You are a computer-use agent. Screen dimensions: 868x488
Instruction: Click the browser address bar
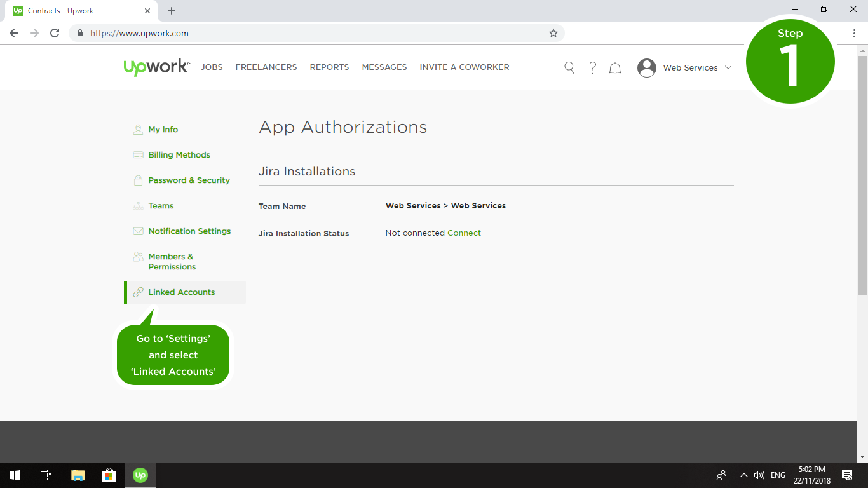coord(318,33)
